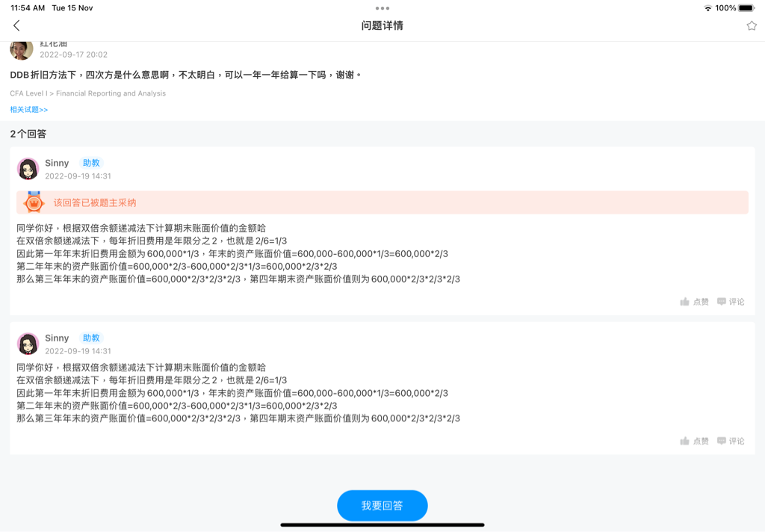Tap Sinny's avatar in second answer

click(28, 344)
